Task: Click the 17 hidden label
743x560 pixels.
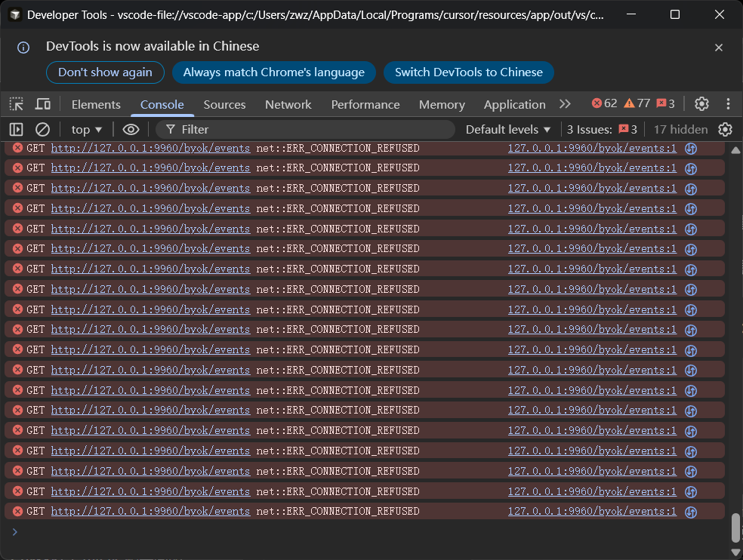Action: click(x=680, y=129)
